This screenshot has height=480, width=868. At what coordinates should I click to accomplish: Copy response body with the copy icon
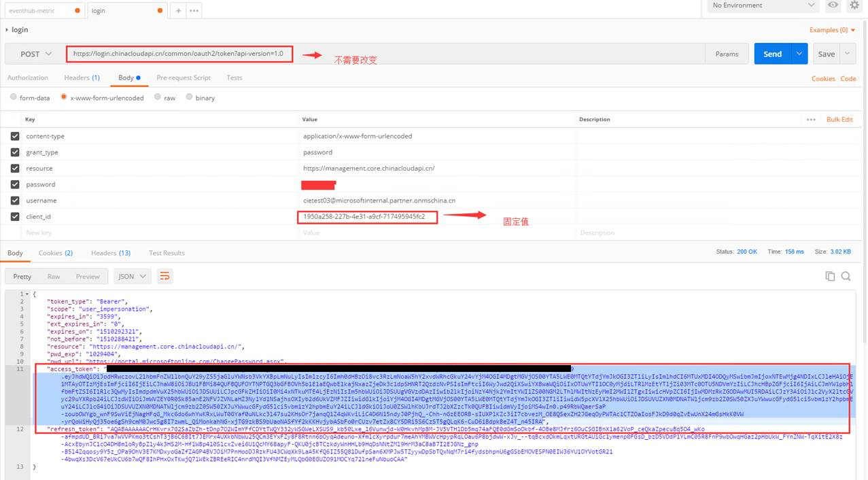pyautogui.click(x=830, y=276)
